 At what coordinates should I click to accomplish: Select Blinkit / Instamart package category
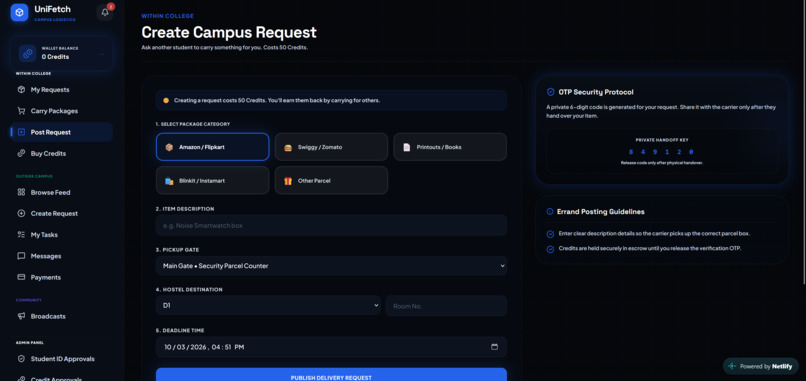212,180
